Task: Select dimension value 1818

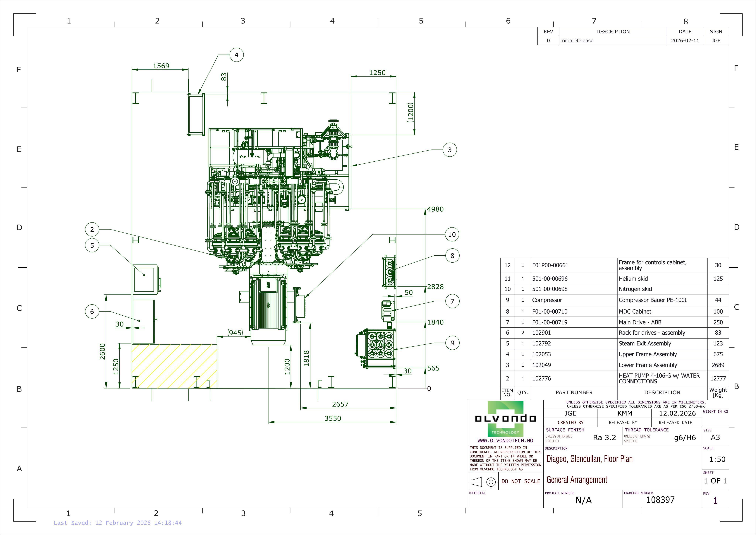Action: pos(306,358)
